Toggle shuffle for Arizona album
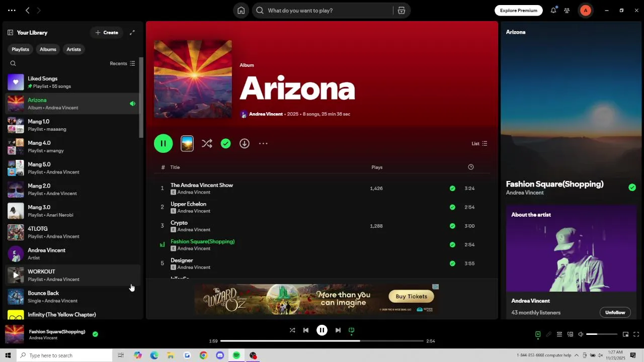Viewport: 644px width, 362px height. click(207, 144)
